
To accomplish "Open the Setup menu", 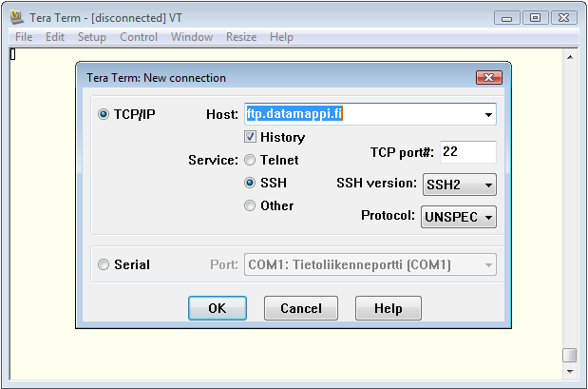I will click(92, 37).
